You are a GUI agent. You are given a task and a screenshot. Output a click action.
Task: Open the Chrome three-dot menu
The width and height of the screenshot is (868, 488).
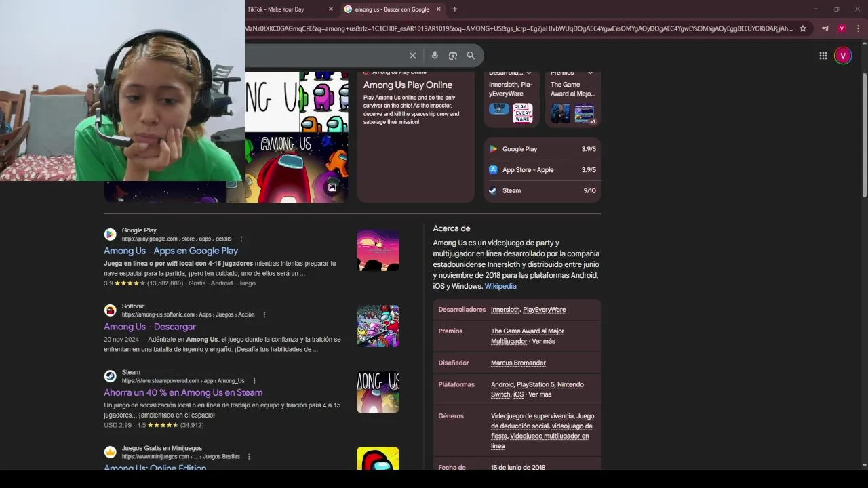(x=858, y=28)
